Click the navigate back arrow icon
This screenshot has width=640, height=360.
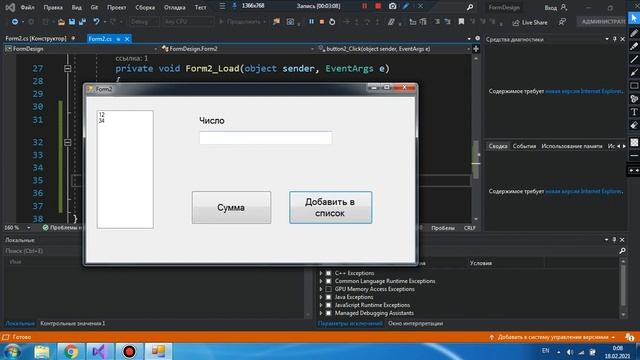(x=15, y=22)
